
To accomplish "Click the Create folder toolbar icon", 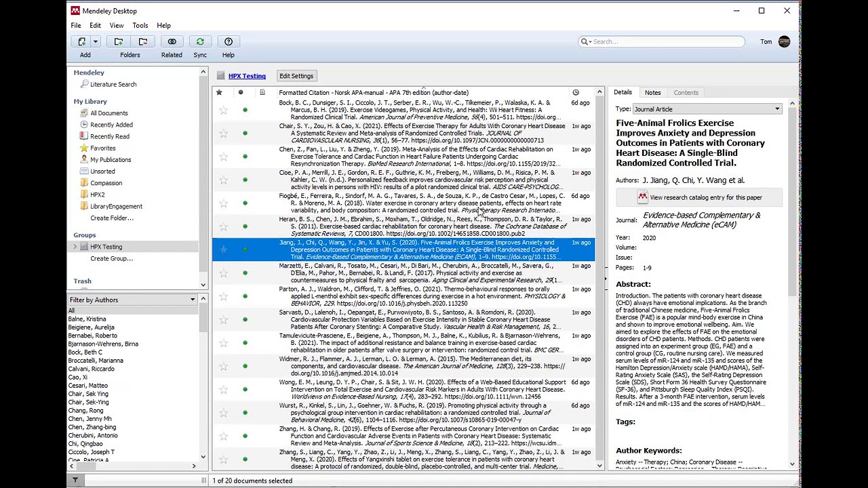I will coord(119,41).
